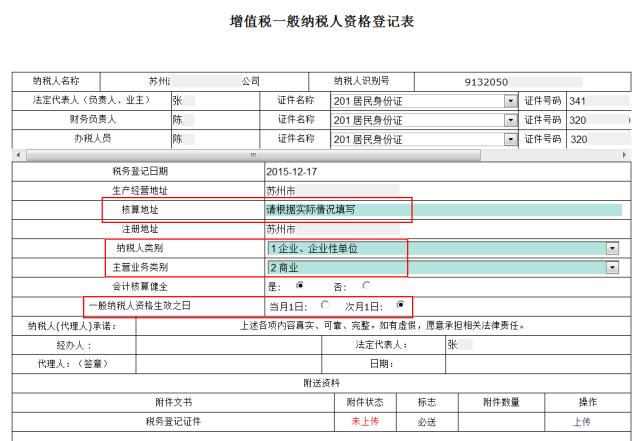Image resolution: width=640 pixels, height=441 pixels.
Task: Open 办税人员 证件名称 dropdown arrow
Action: (510, 139)
